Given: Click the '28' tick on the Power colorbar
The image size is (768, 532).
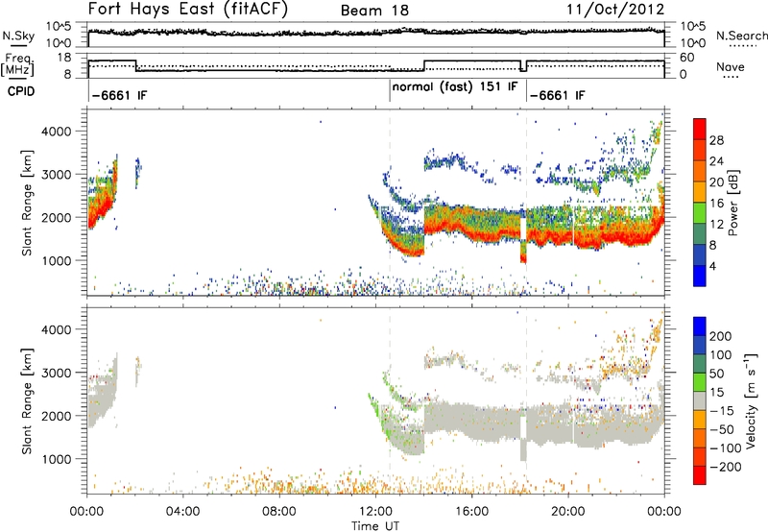Looking at the screenshot, I should pyautogui.click(x=716, y=140).
